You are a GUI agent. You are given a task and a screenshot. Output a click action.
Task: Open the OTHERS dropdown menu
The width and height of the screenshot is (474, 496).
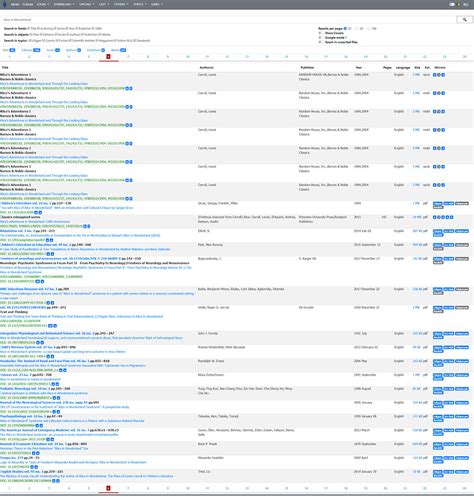[121, 4]
